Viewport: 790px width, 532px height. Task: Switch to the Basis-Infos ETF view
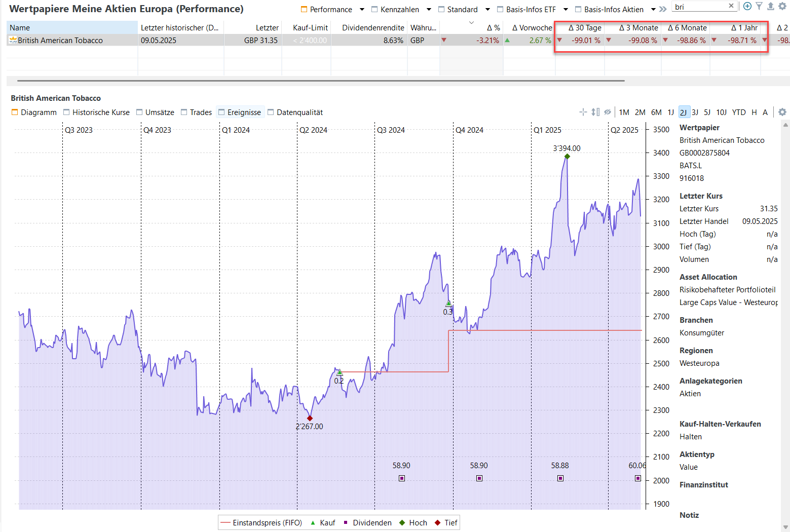click(x=526, y=10)
